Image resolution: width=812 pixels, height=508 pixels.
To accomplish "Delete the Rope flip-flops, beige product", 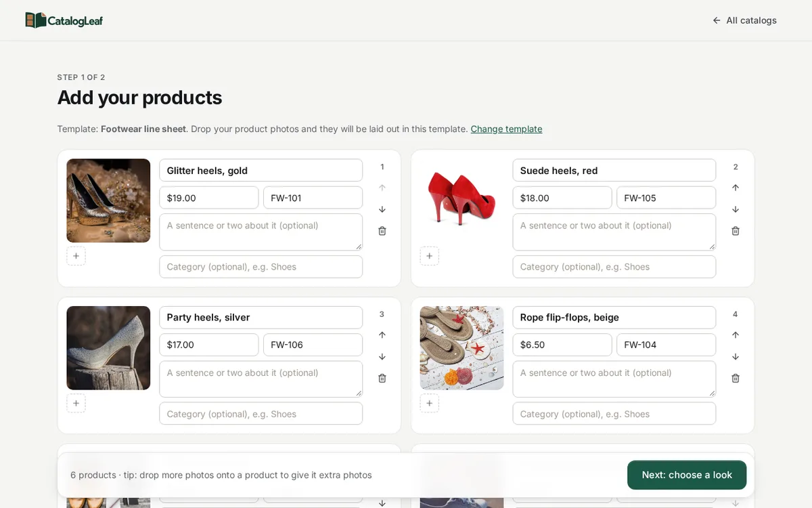I will [x=736, y=378].
